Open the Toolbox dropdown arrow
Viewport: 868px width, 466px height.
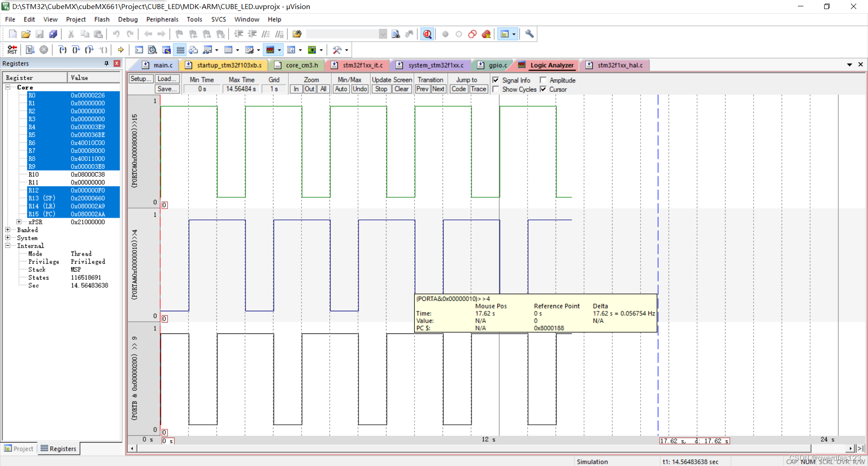tap(347, 50)
